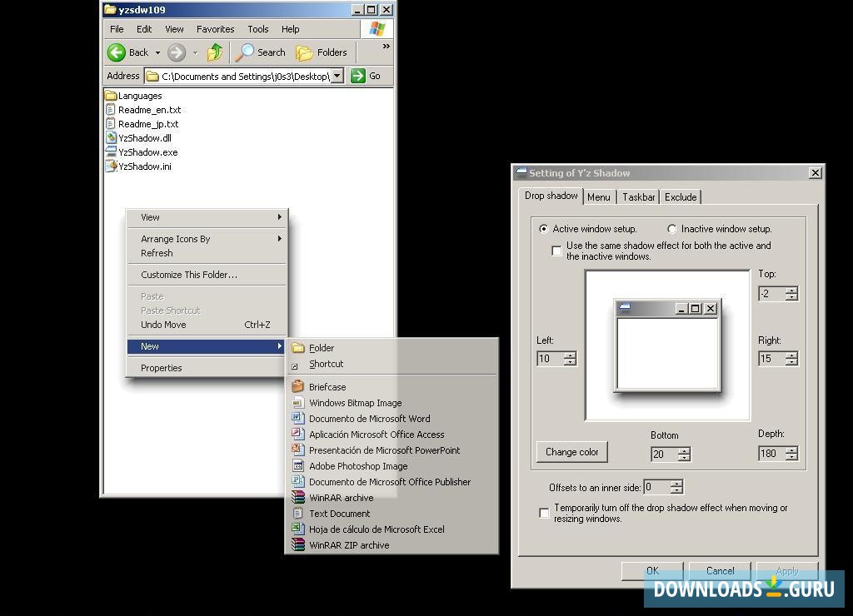Screen dimensions: 853x616
Task: Click the Change color button
Action: pos(571,451)
